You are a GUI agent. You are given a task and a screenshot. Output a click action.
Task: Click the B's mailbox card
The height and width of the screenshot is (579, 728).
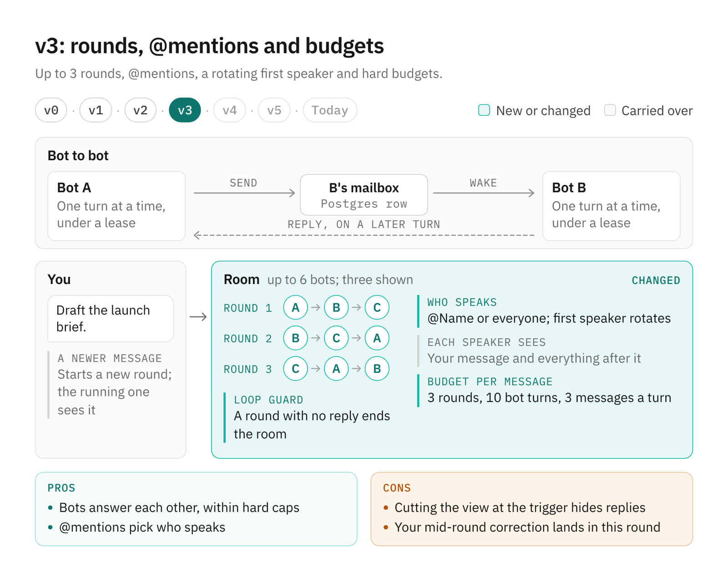tap(364, 195)
